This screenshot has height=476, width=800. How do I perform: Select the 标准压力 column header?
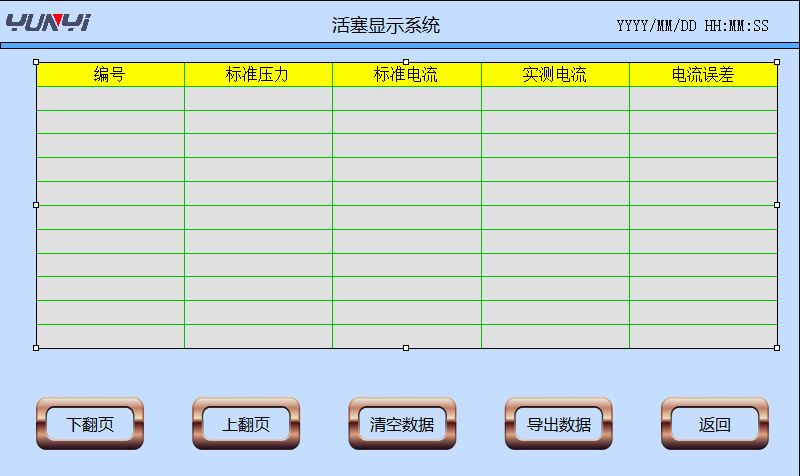[x=258, y=75]
